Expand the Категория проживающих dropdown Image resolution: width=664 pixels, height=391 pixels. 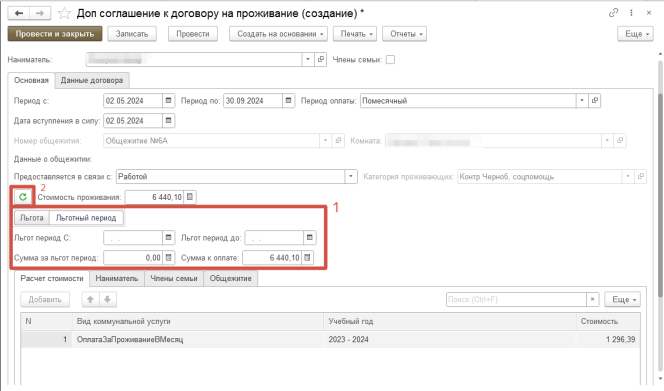[628, 176]
